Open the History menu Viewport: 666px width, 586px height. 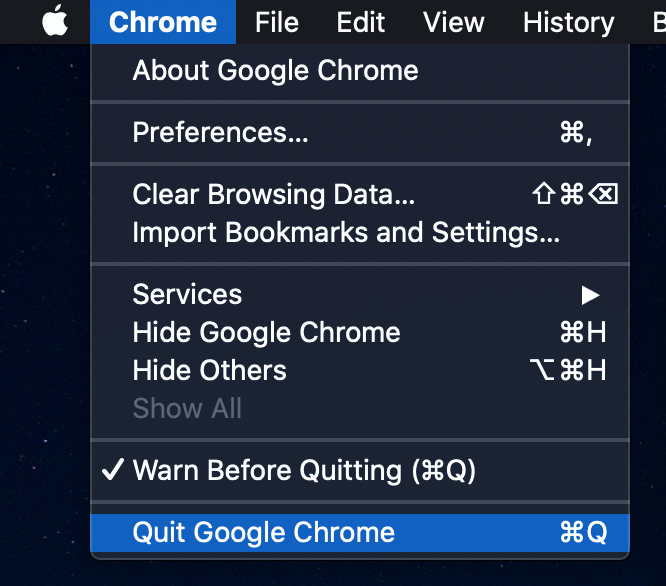(x=568, y=22)
